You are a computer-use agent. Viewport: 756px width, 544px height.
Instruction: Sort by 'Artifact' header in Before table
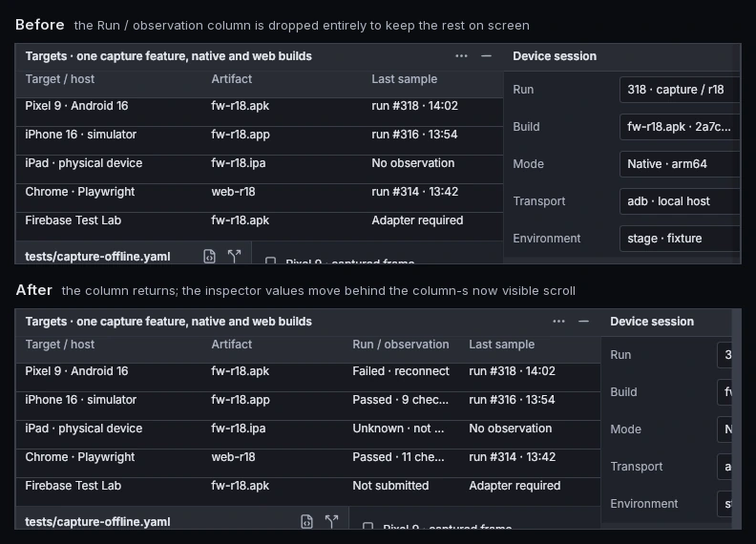[231, 79]
